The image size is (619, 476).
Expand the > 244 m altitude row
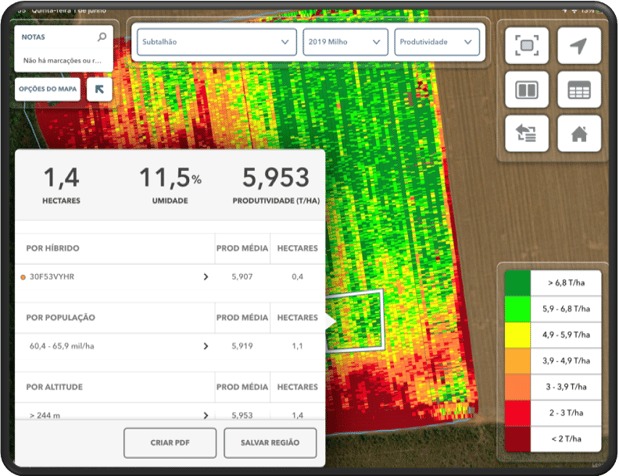click(x=206, y=414)
